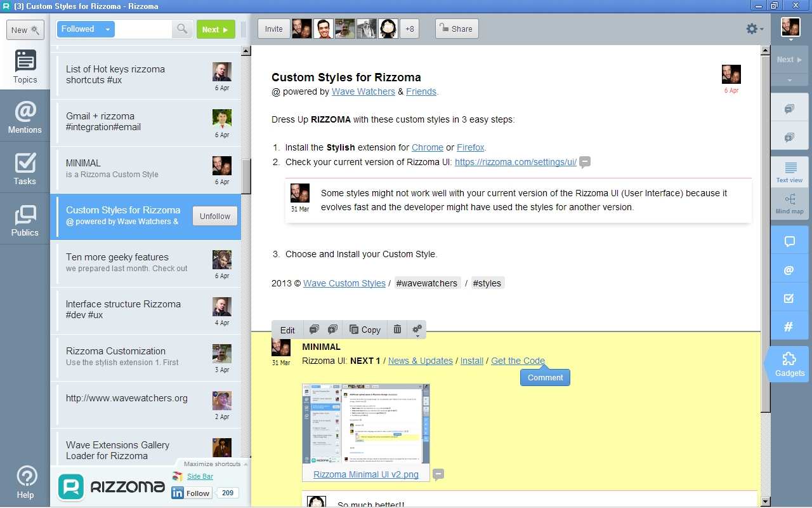
Task: Click the blue Comment button
Action: coord(545,377)
